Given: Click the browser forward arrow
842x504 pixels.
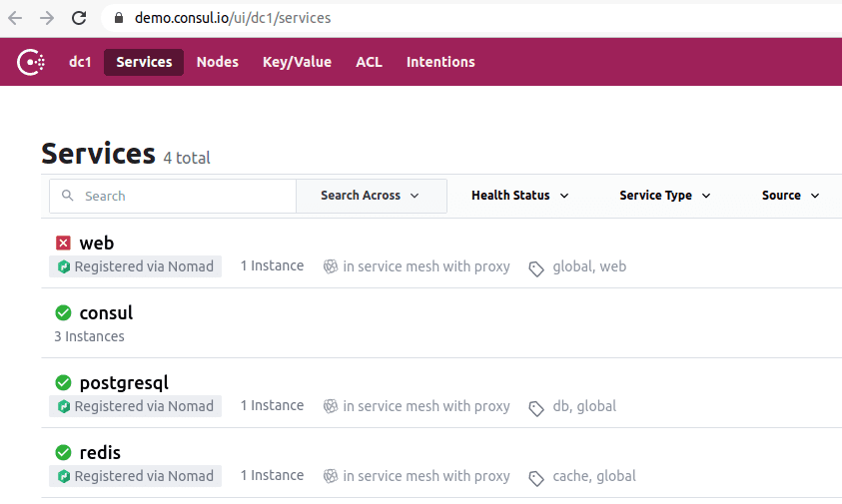Looking at the screenshot, I should (x=47, y=18).
